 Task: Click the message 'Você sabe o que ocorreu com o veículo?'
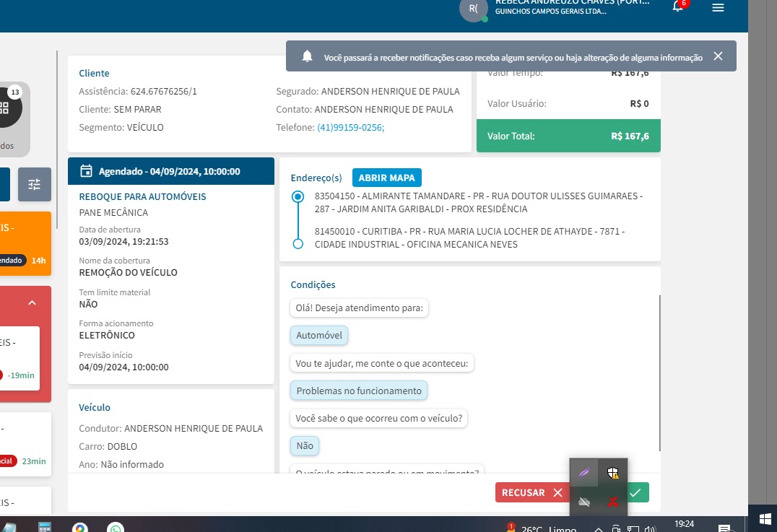pyautogui.click(x=378, y=419)
